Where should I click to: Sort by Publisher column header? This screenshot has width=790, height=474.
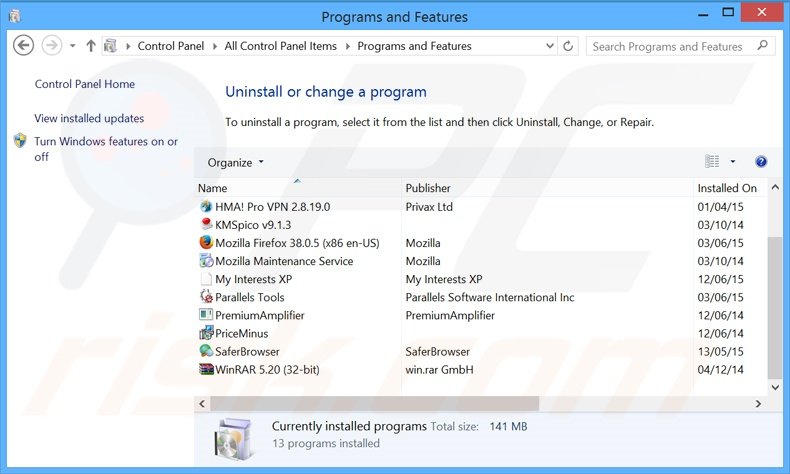(x=547, y=188)
